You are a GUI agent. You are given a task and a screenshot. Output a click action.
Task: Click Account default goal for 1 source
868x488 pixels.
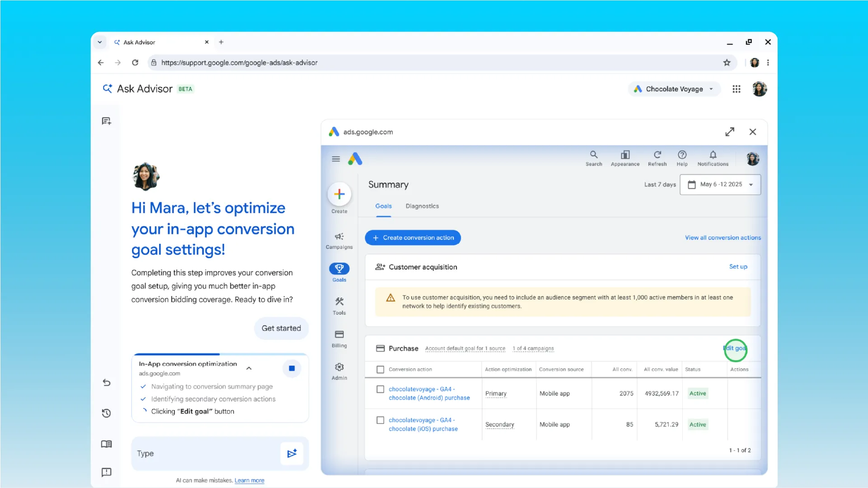[465, 349]
